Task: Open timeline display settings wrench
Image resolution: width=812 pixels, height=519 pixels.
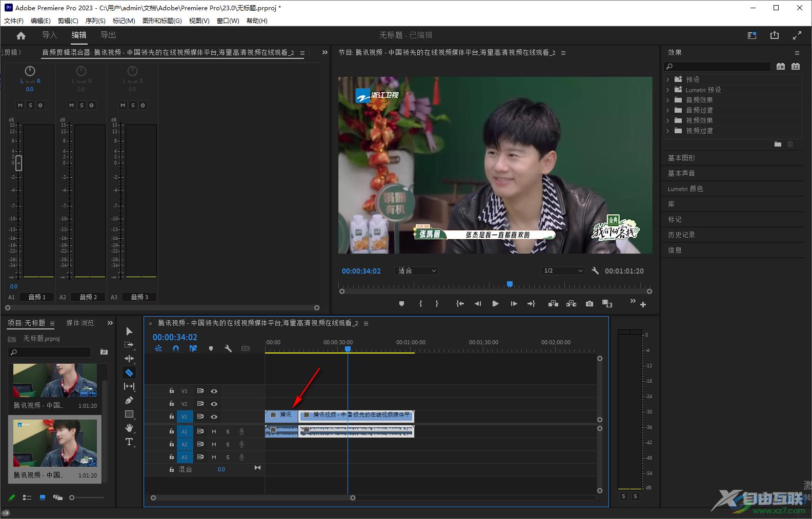Action: [x=228, y=348]
